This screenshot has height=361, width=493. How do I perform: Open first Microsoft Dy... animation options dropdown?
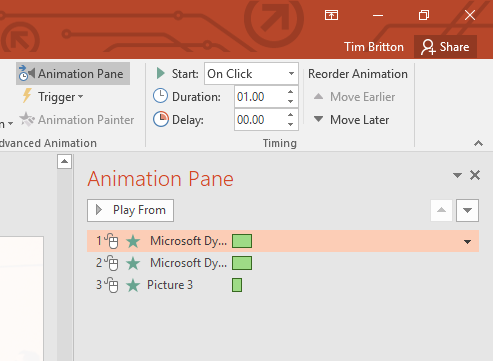click(467, 242)
